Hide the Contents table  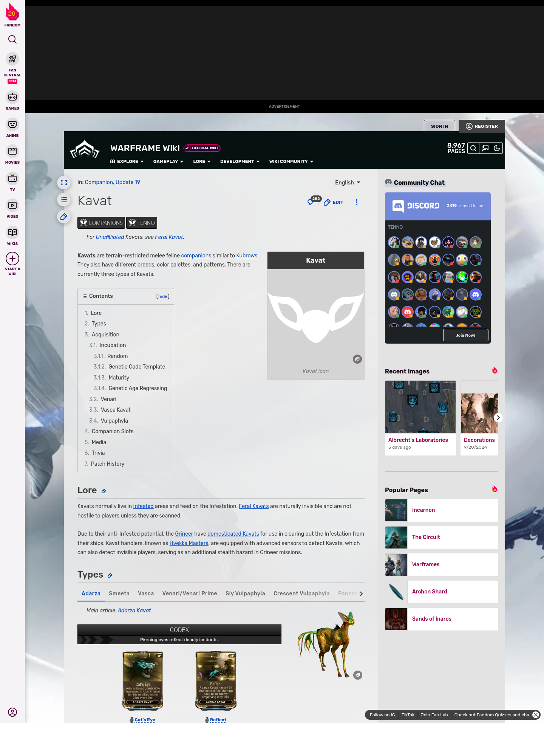(163, 296)
